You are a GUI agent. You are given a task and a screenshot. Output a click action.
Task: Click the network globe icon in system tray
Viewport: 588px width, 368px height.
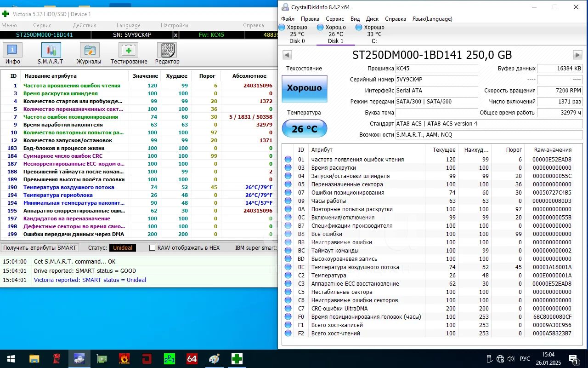click(x=500, y=359)
